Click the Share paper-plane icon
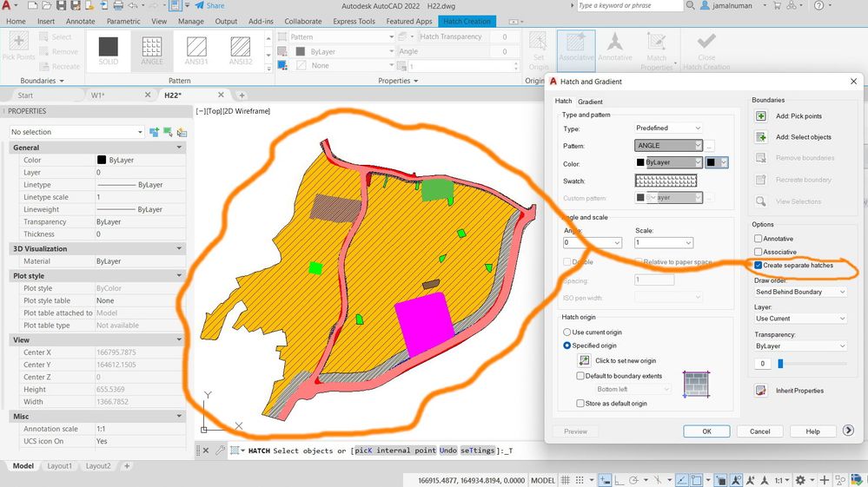The height and width of the screenshot is (487, 868). coord(199,5)
